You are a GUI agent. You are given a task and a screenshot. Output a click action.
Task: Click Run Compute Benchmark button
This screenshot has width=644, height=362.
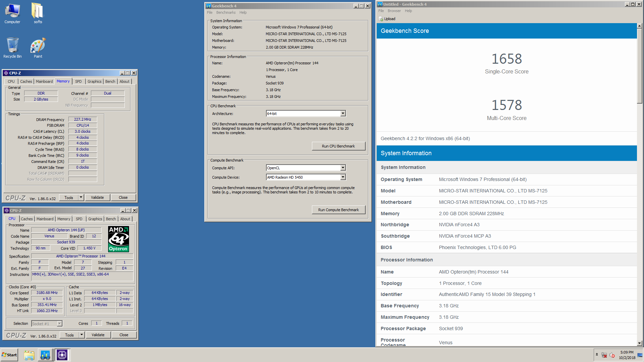tap(338, 210)
